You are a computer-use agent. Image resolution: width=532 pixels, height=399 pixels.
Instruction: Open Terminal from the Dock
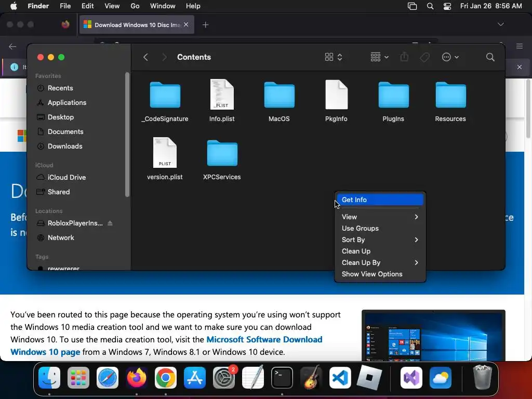click(x=282, y=378)
